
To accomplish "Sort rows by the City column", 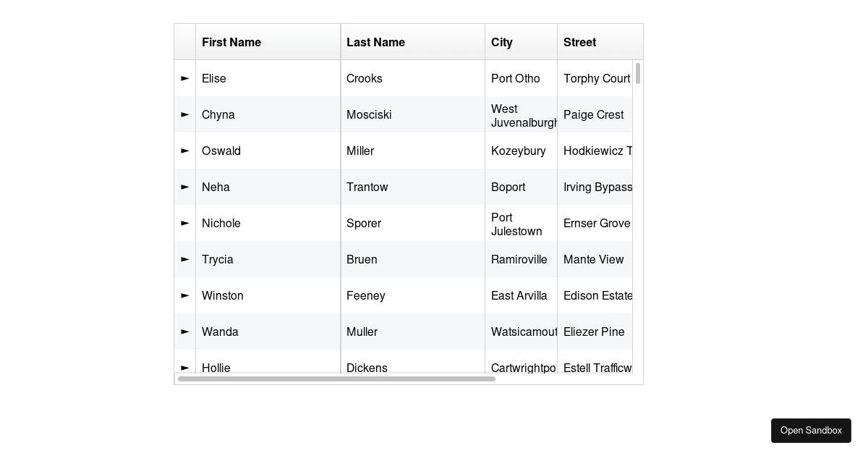I will pos(502,42).
